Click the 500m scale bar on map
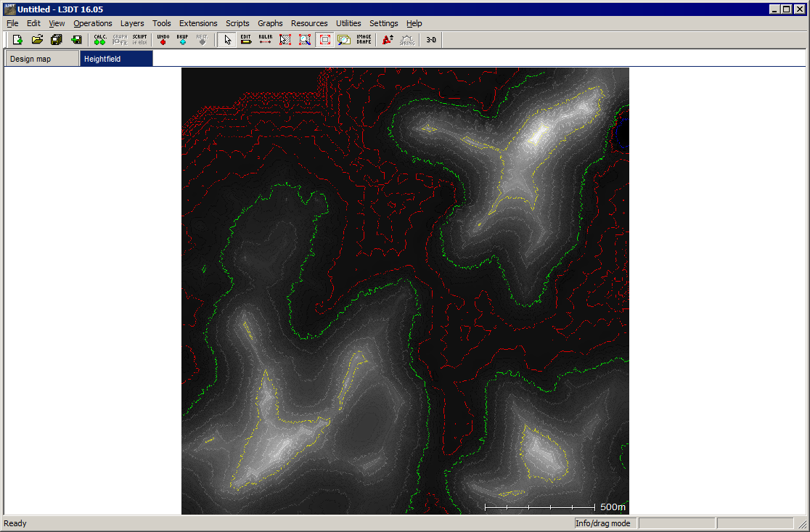Viewport: 810px width, 532px height. (x=555, y=507)
